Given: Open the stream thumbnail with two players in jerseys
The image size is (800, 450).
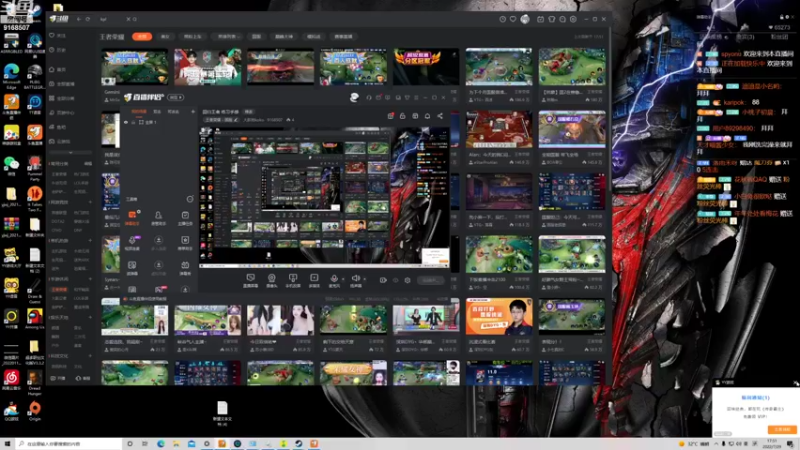Looking at the screenshot, I should pyautogui.click(x=208, y=67).
